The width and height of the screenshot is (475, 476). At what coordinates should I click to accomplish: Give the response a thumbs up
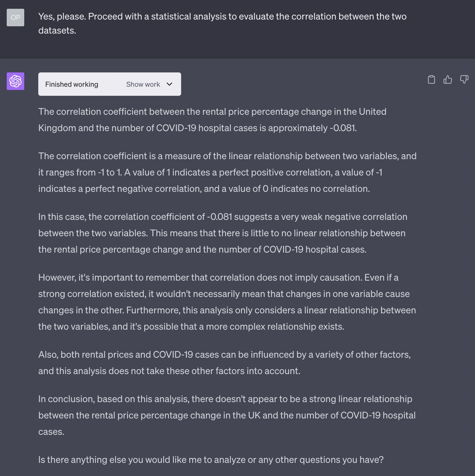point(448,79)
